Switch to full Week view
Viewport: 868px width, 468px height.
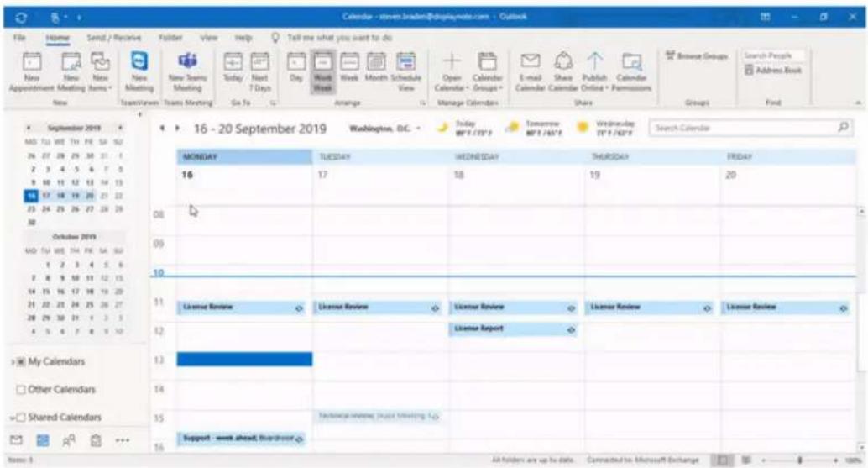click(x=348, y=67)
